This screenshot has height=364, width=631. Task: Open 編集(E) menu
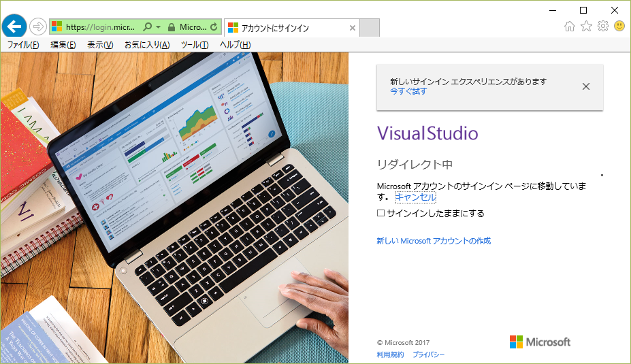click(x=63, y=45)
